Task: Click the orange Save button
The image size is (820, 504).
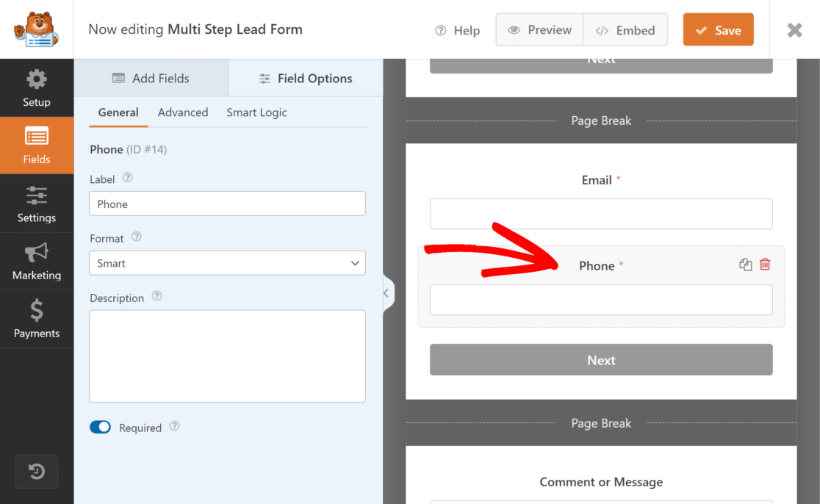Action: point(718,30)
